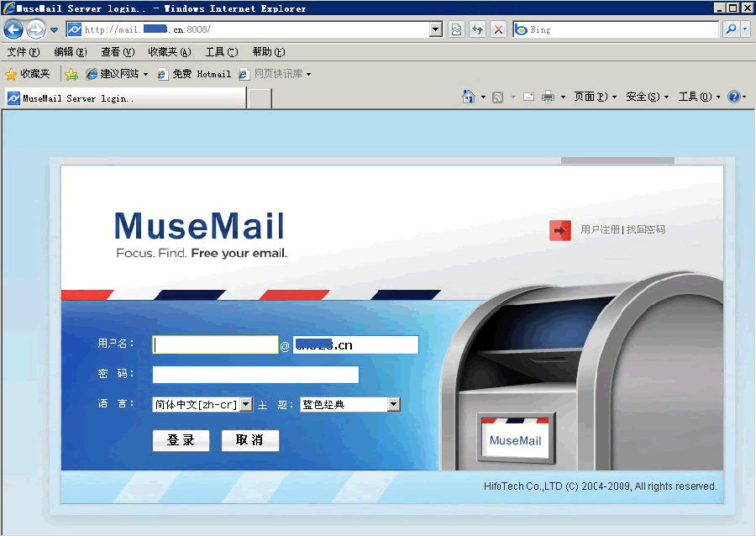Click the mail domain input field

tap(355, 344)
